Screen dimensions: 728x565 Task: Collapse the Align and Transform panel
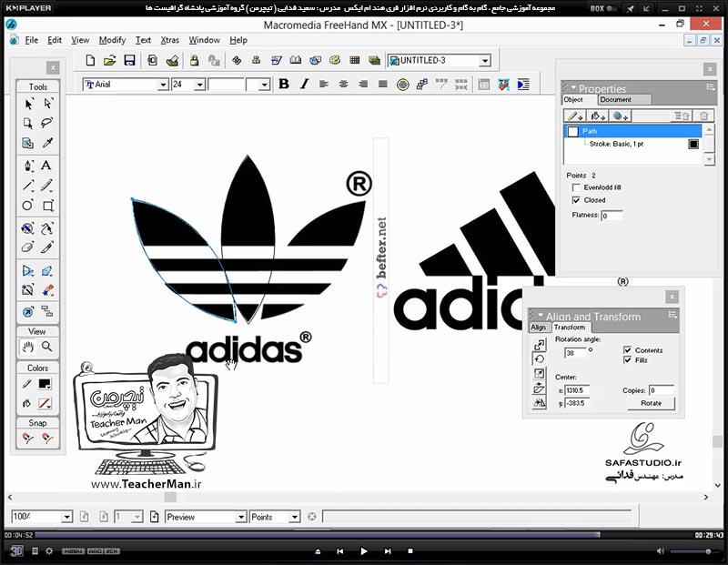tap(541, 315)
